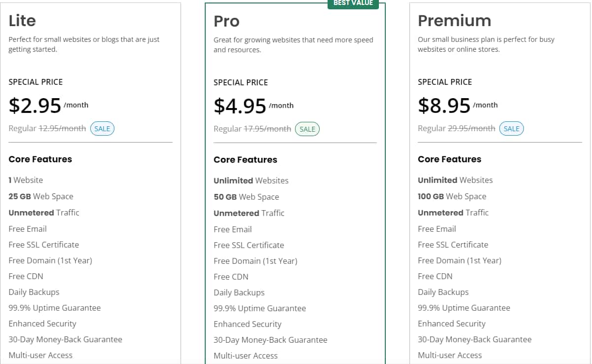Click the $2.95 Lite price
This screenshot has height=364, width=592.
click(35, 106)
